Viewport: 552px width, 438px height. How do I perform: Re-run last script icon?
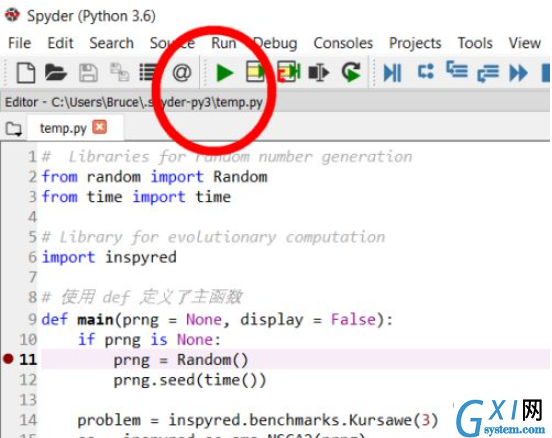click(x=351, y=72)
